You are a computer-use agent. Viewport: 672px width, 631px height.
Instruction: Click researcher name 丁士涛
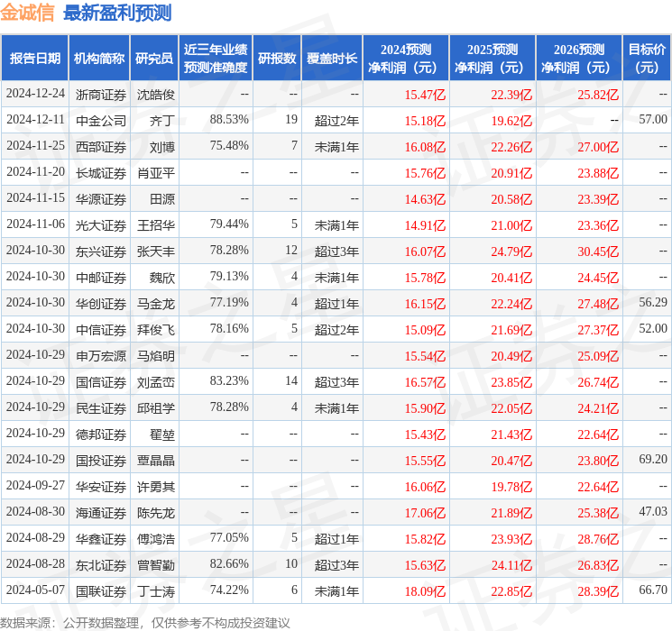pyautogui.click(x=156, y=590)
